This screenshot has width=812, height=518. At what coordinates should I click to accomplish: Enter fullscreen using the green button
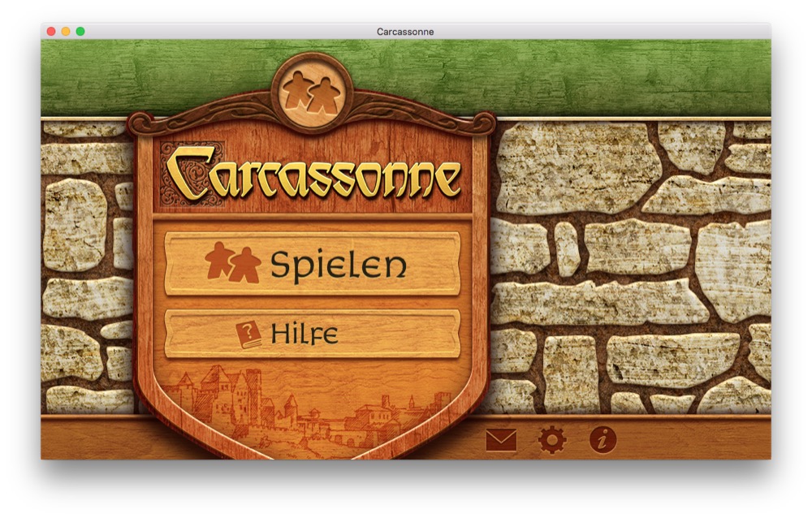[80, 32]
